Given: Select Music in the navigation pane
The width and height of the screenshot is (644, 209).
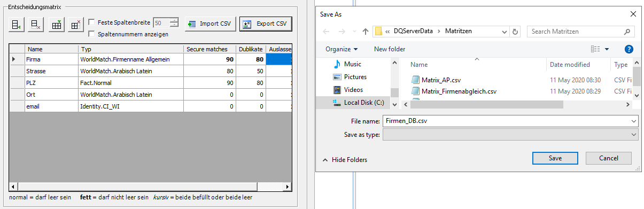Looking at the screenshot, I should pyautogui.click(x=352, y=64).
